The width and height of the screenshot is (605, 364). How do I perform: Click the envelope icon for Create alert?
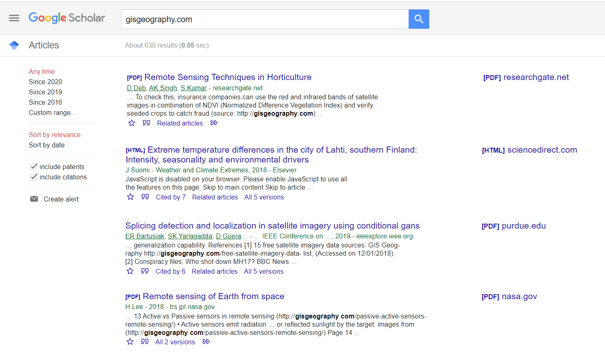pos(34,199)
